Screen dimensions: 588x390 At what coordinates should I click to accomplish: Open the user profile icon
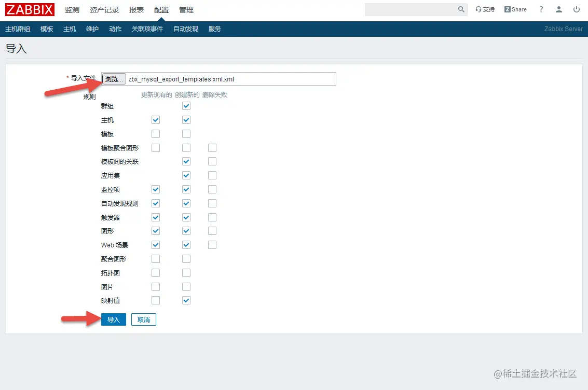(558, 9)
